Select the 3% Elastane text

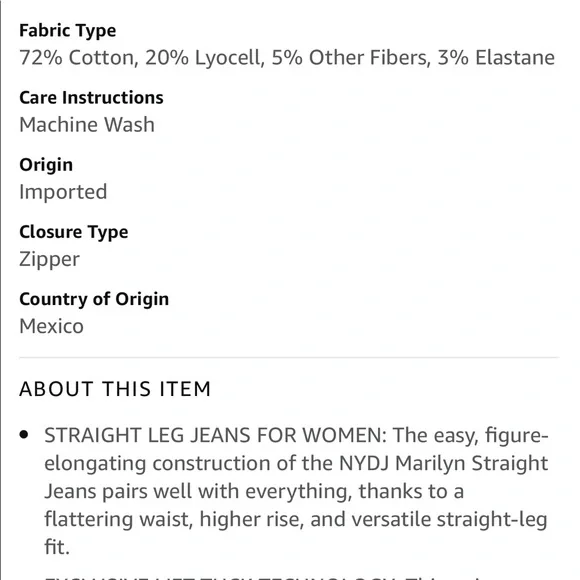click(x=496, y=58)
